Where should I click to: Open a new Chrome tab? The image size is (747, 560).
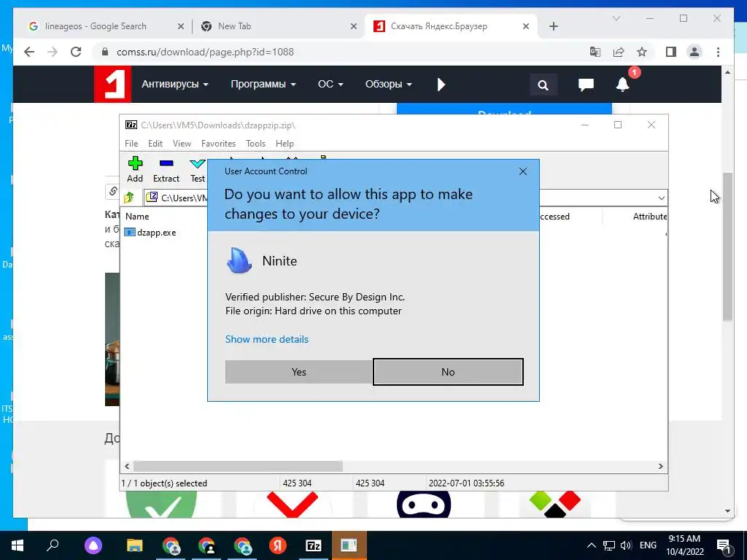(553, 26)
